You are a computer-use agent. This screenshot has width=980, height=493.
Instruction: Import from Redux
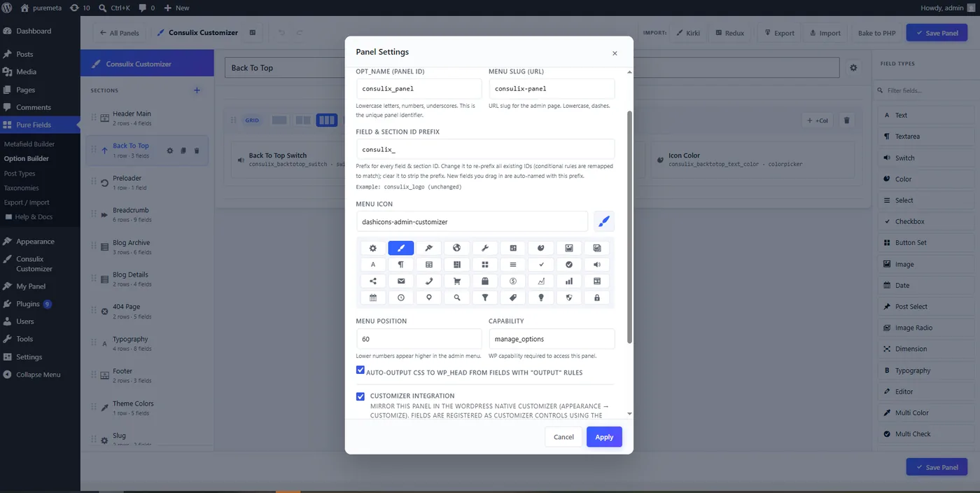729,33
